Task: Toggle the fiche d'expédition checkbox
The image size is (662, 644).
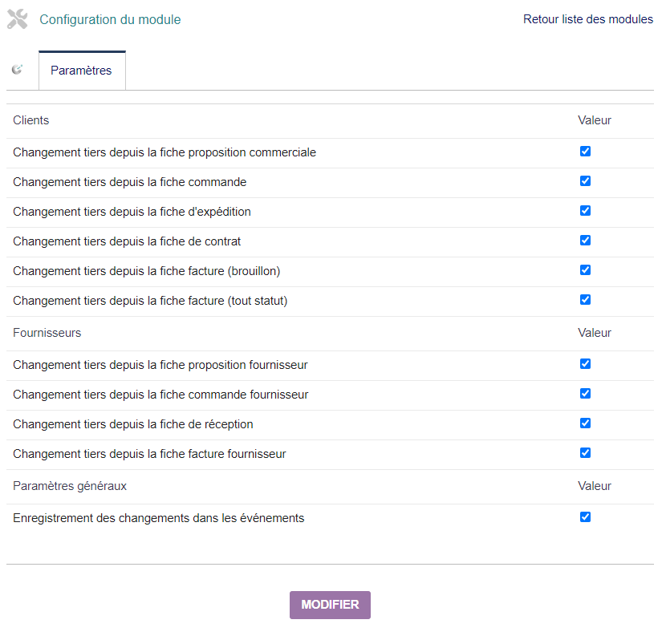Action: (x=585, y=210)
